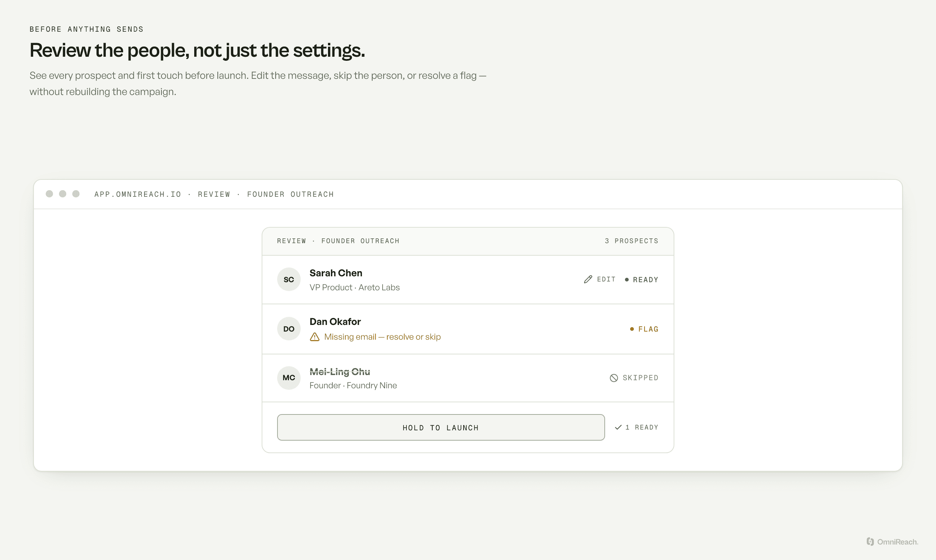
Task: Click the 'Review the people' headline
Action: tap(198, 50)
